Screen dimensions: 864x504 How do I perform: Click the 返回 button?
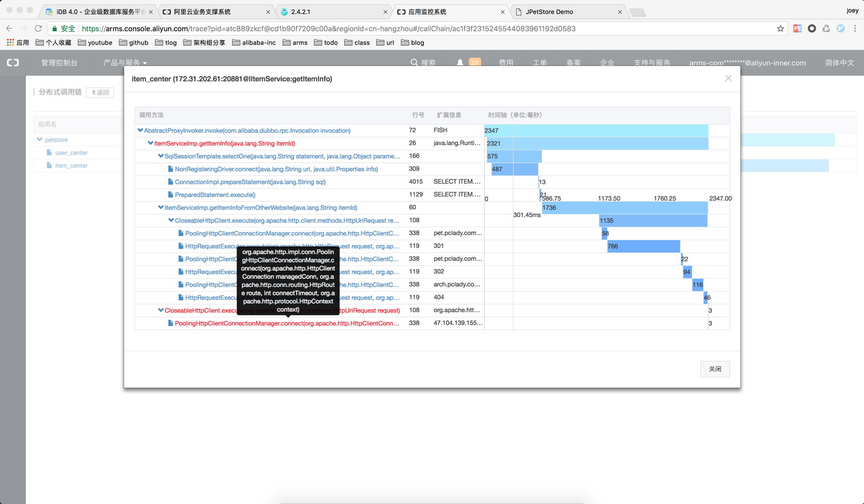click(100, 93)
